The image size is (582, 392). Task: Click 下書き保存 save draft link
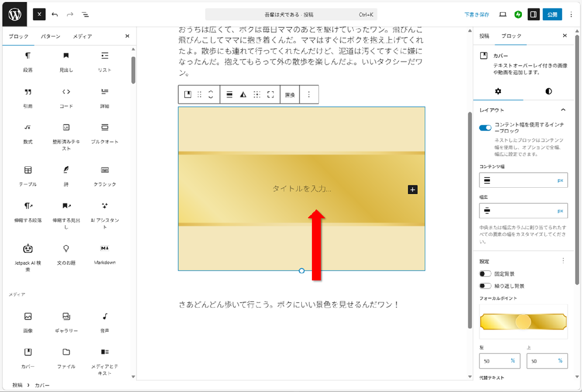[x=476, y=15]
